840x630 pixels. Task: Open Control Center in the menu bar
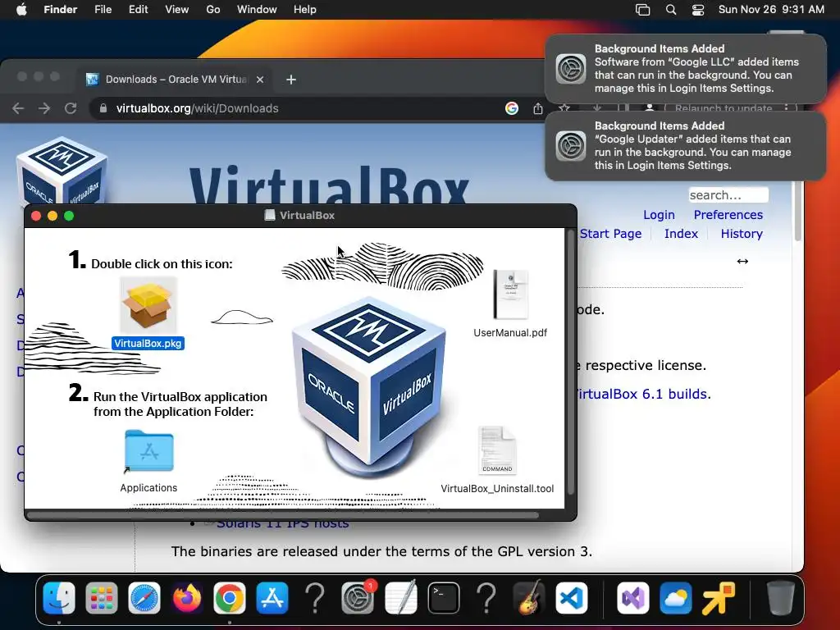tap(697, 10)
